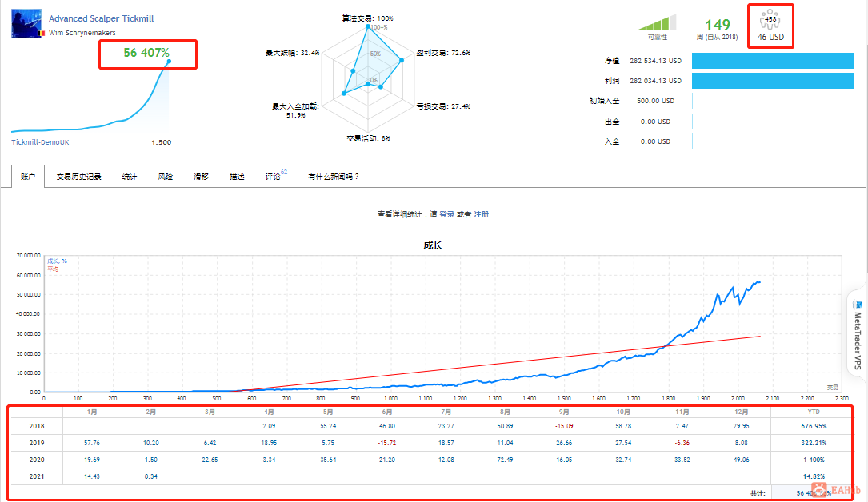The height and width of the screenshot is (502, 868).
Task: Select the 2021 row label in table
Action: click(37, 476)
